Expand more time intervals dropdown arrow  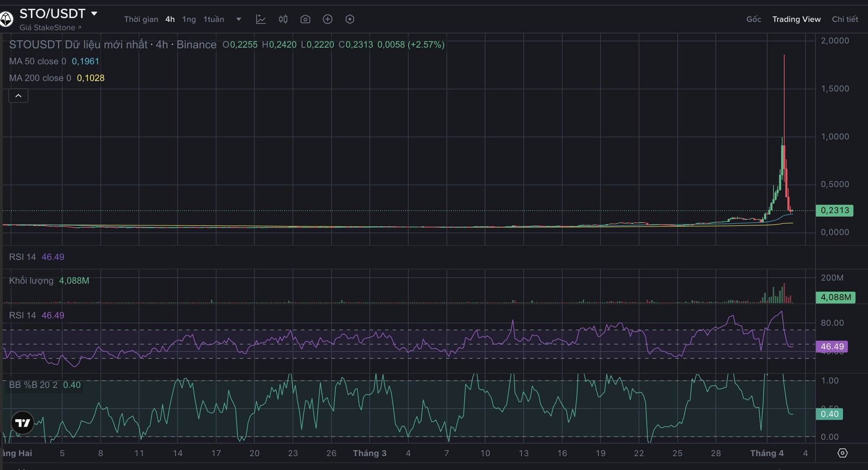239,19
